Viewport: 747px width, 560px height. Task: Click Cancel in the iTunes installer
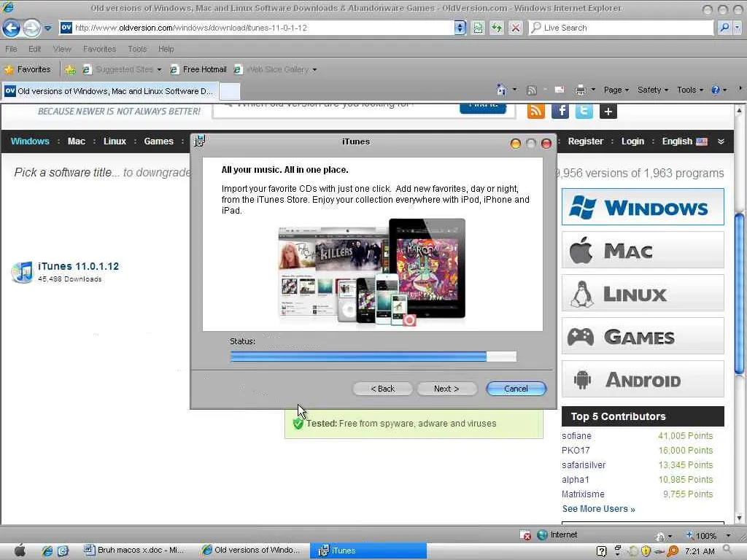(x=516, y=389)
